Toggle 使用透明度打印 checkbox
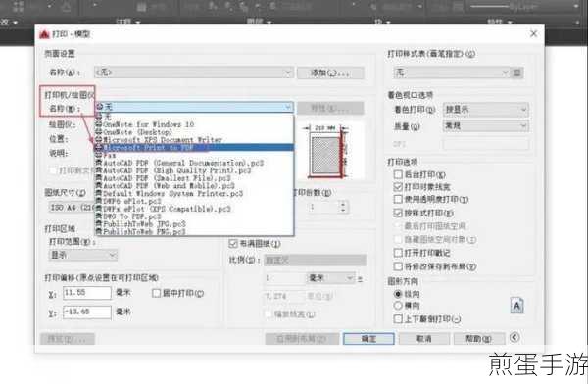The image size is (588, 384). click(398, 199)
